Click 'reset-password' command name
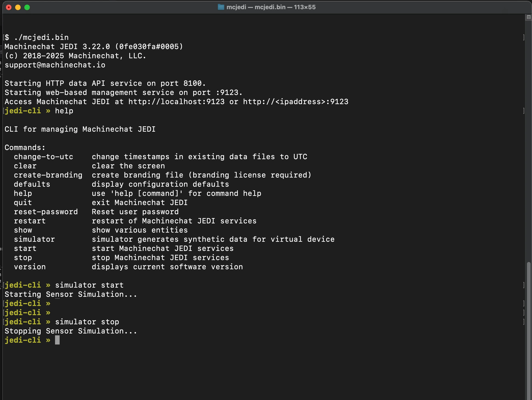 pos(46,212)
